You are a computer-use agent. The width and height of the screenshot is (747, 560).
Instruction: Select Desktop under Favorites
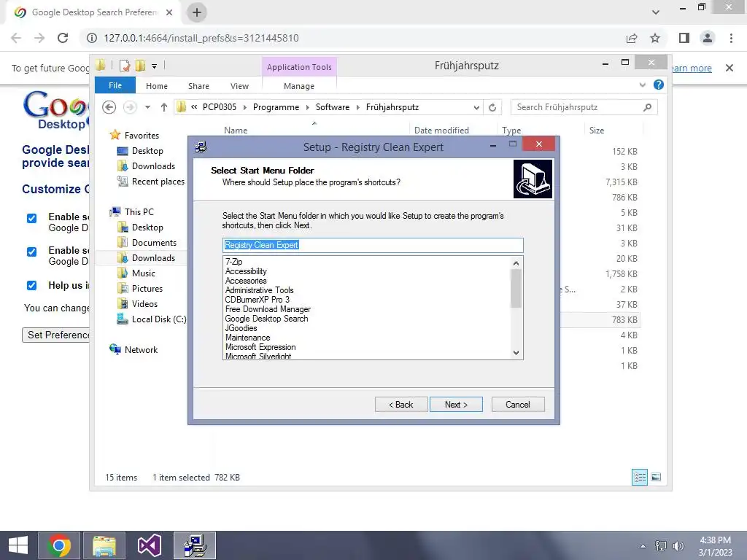pyautogui.click(x=147, y=150)
